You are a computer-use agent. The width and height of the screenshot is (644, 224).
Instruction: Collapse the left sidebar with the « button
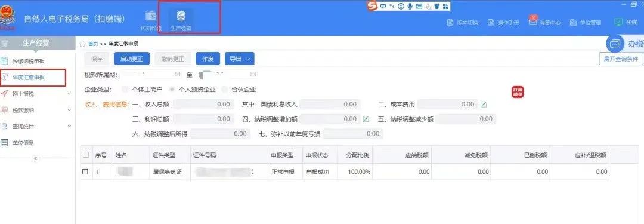[x=36, y=158]
